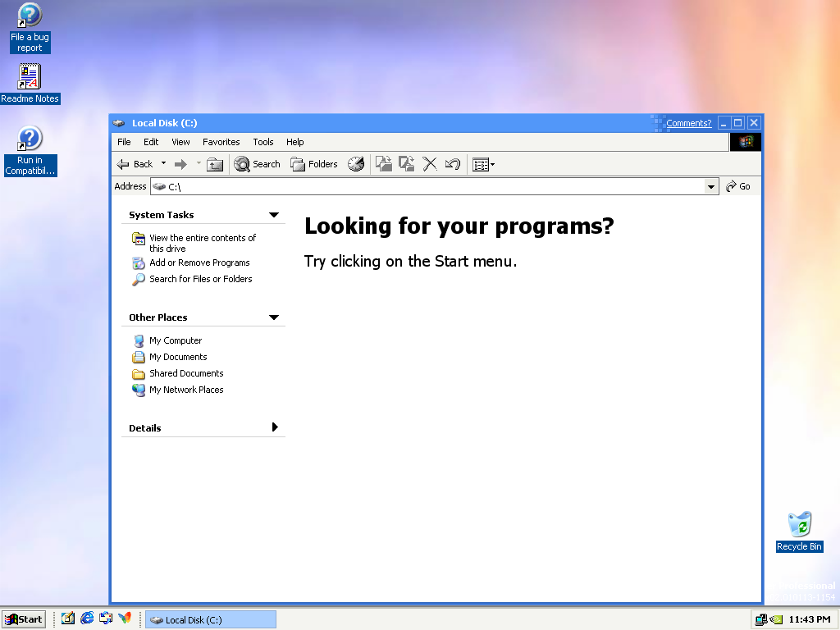
Task: Select the Readme Notes desktop icon
Action: pyautogui.click(x=30, y=84)
